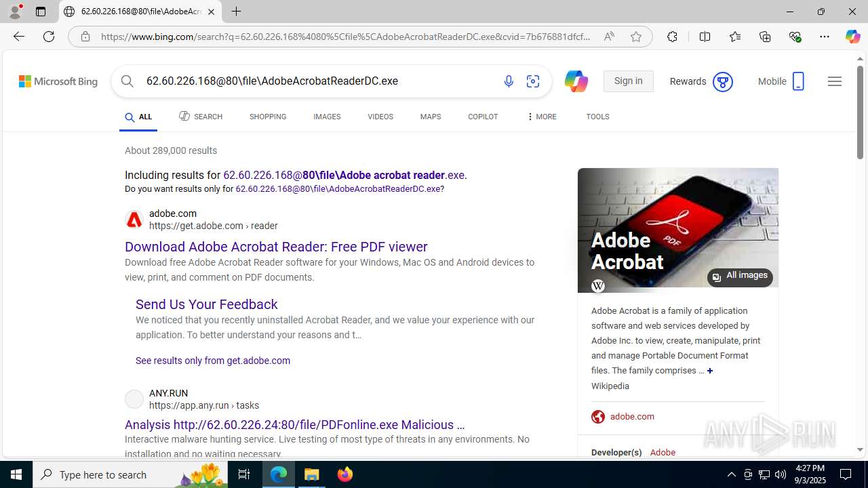The image size is (868, 488).
Task: Click the Rewards medal icon
Action: click(723, 82)
